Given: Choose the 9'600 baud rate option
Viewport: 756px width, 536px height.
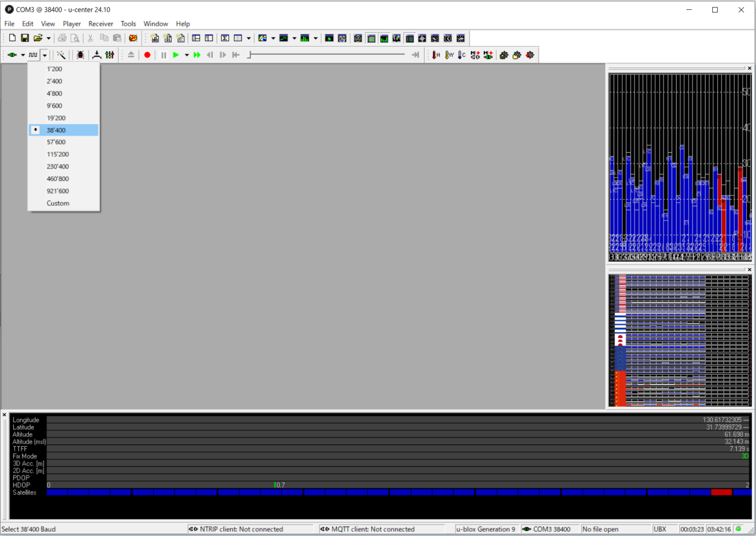Looking at the screenshot, I should (54, 105).
